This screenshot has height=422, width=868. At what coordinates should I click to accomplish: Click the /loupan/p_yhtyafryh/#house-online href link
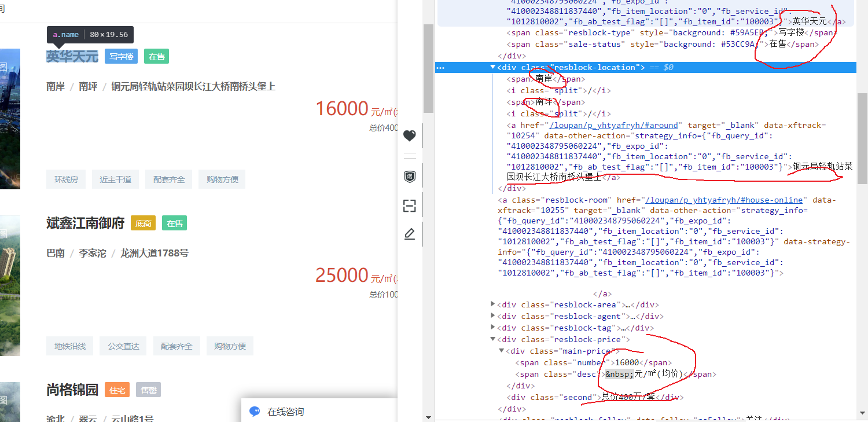(724, 200)
